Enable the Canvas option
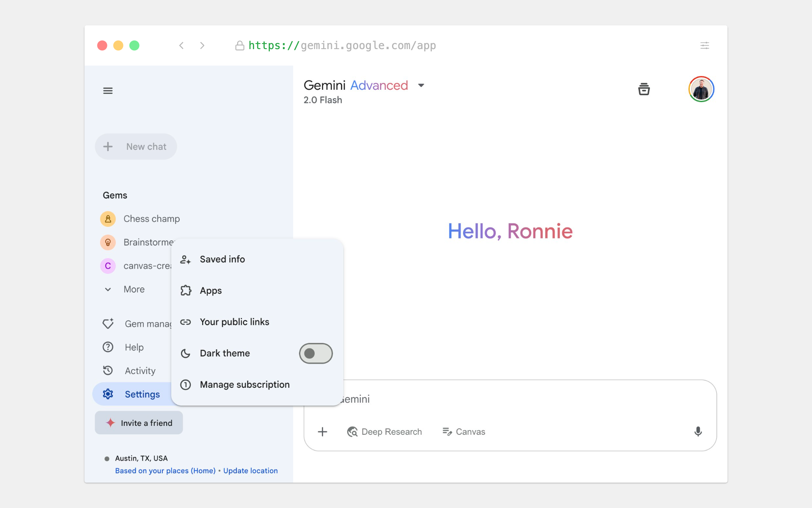The width and height of the screenshot is (812, 508). (464, 432)
